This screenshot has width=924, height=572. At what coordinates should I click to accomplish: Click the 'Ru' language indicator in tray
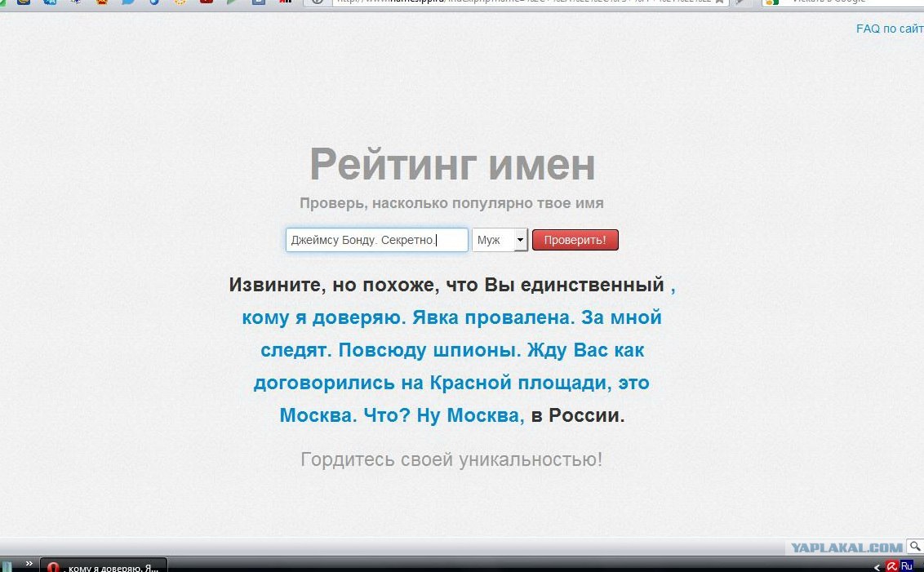tap(906, 566)
